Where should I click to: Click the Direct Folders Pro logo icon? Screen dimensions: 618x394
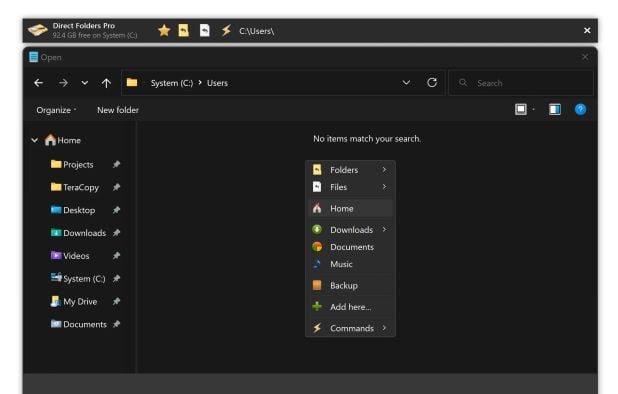(x=38, y=30)
